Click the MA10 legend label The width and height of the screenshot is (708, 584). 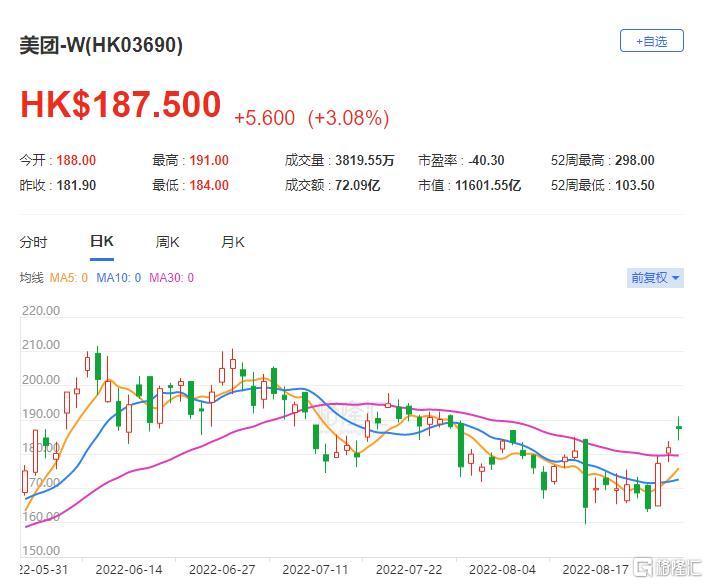(118, 277)
